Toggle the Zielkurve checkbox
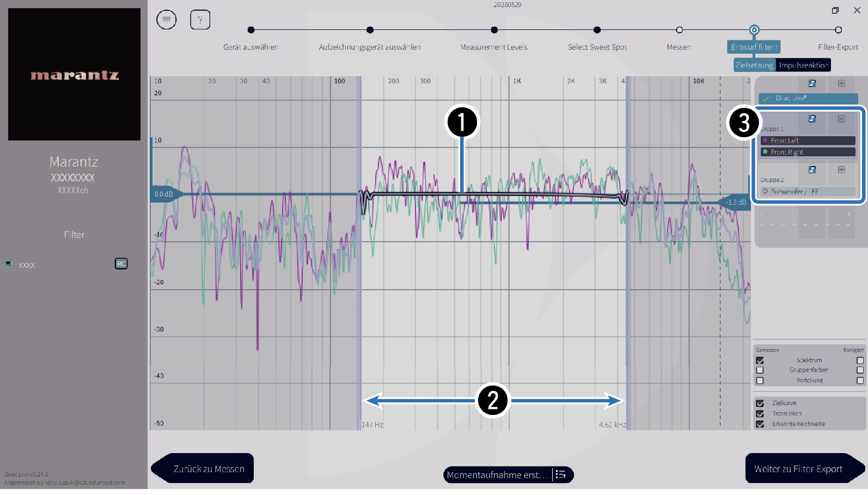Screen dimensions: 868x495 click(760, 404)
